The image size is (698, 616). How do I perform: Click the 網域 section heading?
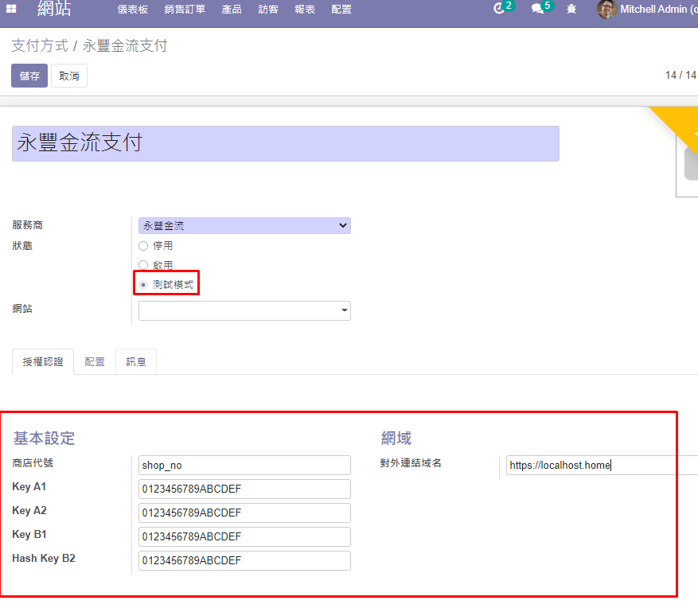click(x=396, y=438)
